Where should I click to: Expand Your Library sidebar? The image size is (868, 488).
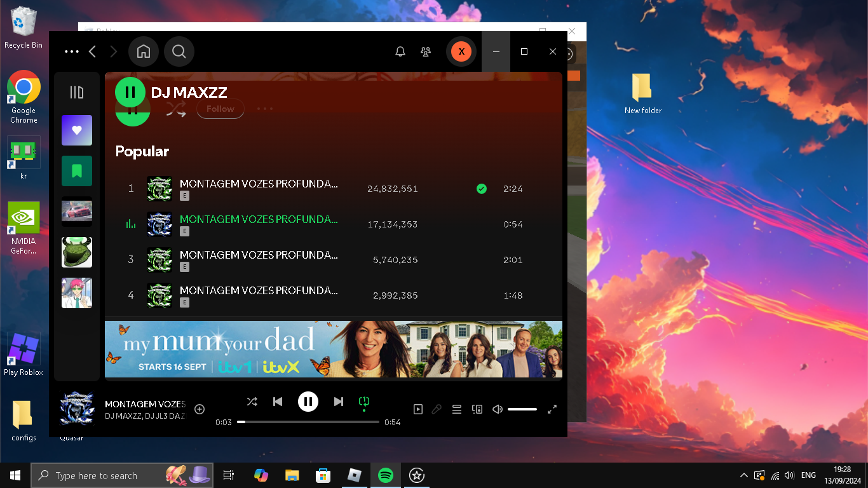point(77,93)
